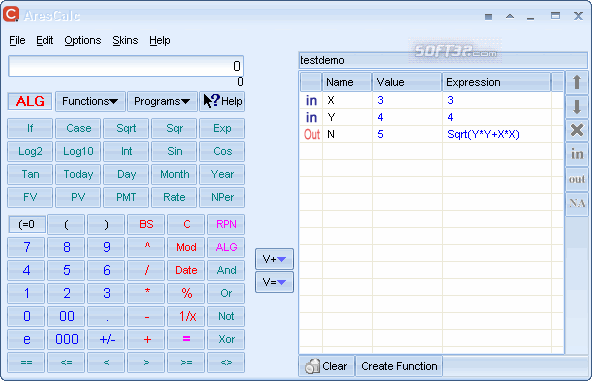Open context Help with question-cursor icon
The image size is (592, 381).
(222, 101)
